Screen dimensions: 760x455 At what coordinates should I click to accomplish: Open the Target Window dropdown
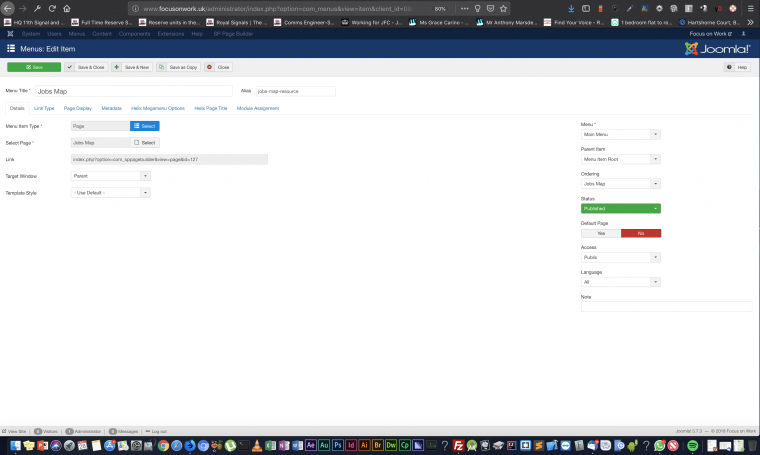tap(111, 176)
